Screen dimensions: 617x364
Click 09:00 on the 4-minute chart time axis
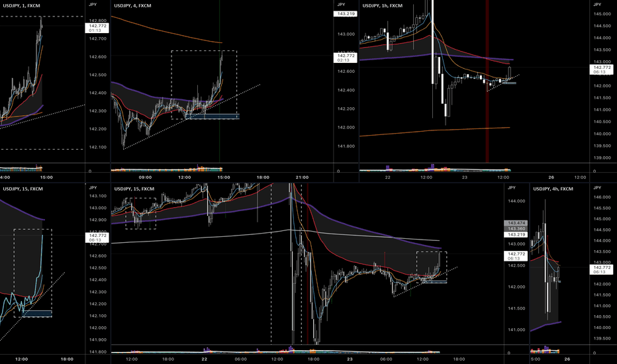[145, 177]
